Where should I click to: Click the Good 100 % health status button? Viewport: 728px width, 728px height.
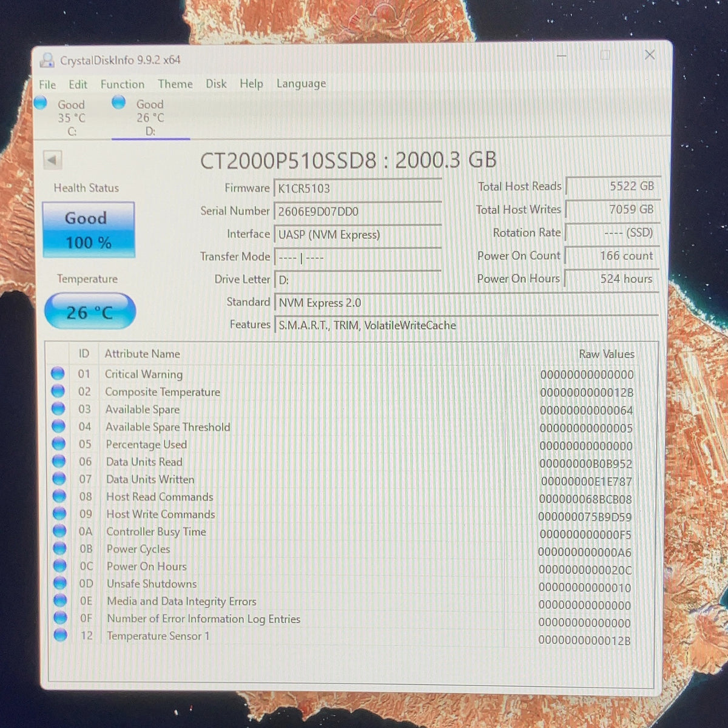coord(89,230)
